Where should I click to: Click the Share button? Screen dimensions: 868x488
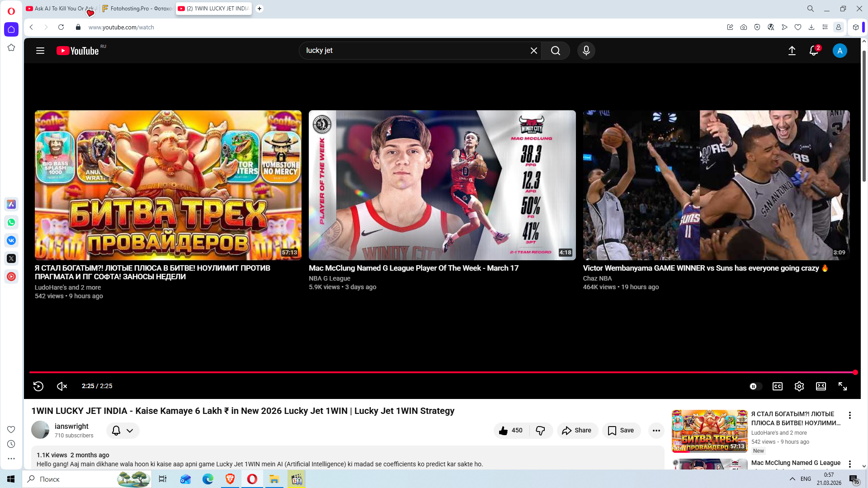tap(577, 431)
